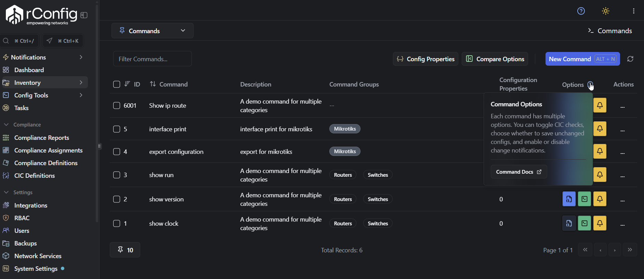Change page size from 10

coord(125,250)
